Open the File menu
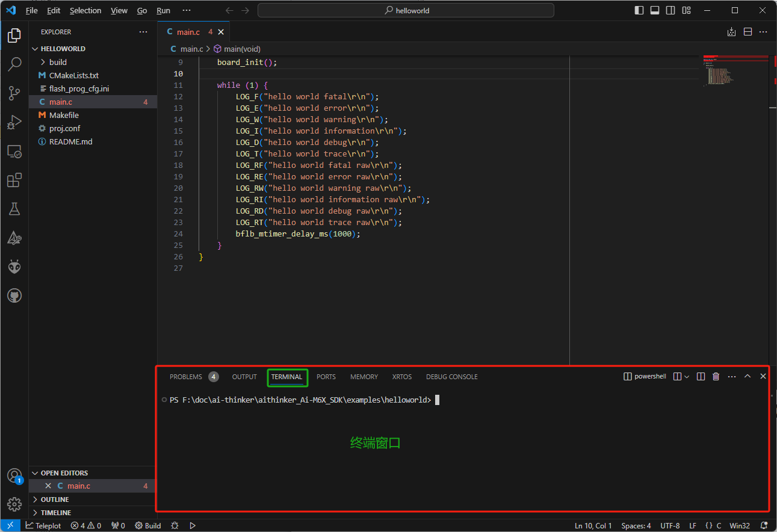This screenshot has height=532, width=777. [x=32, y=10]
